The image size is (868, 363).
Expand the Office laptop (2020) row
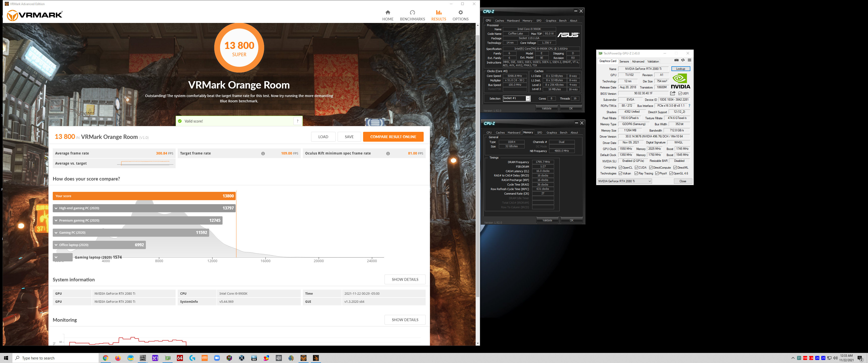click(99, 245)
